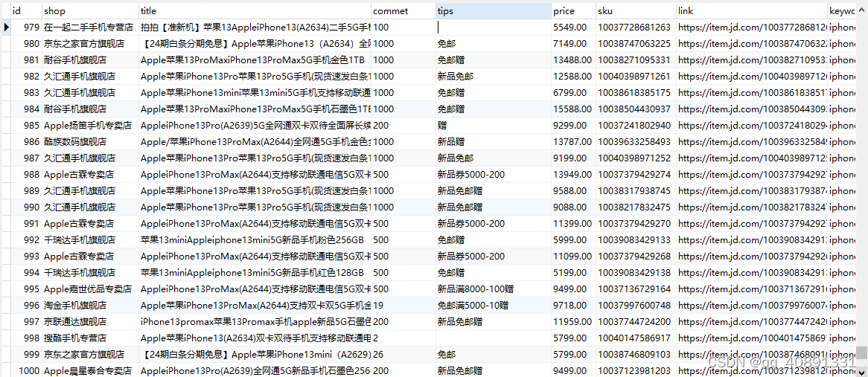Select sku cell 10037241802940
The height and width of the screenshot is (377, 868).
636,126
